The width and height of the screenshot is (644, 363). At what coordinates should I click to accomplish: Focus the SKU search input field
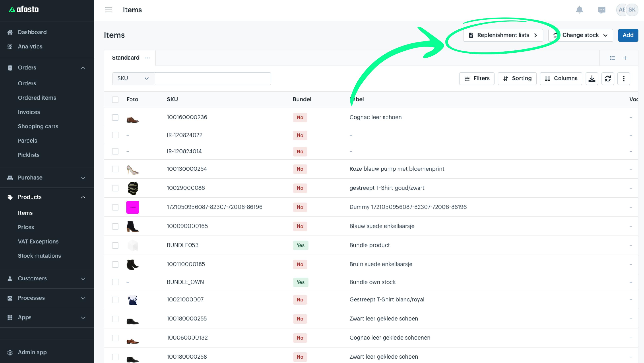pyautogui.click(x=213, y=79)
